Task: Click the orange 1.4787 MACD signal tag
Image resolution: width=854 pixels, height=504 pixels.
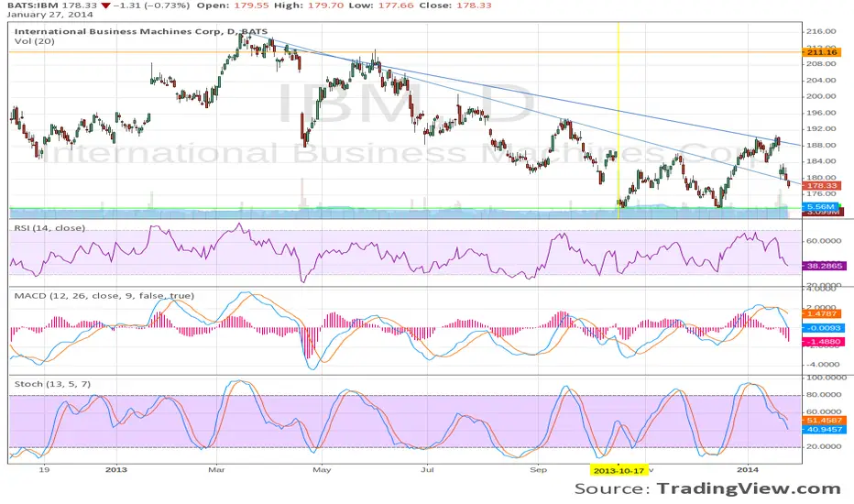Action: click(824, 313)
